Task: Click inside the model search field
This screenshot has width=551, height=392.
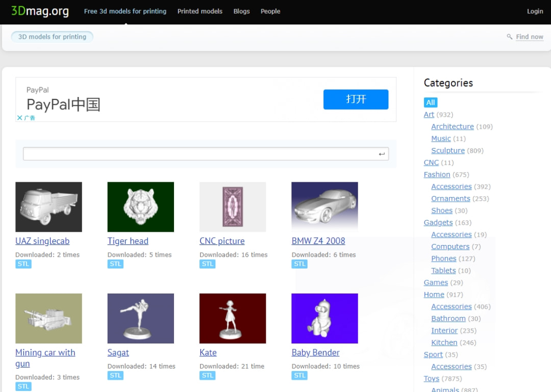Action: pyautogui.click(x=199, y=154)
